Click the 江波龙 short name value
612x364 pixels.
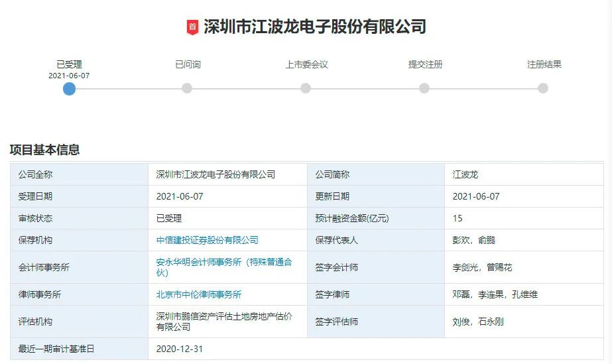pyautogui.click(x=465, y=174)
